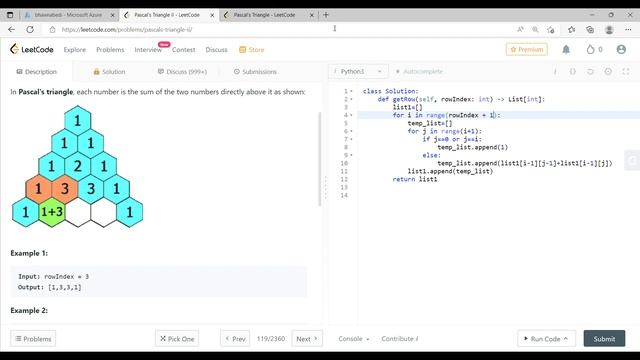Open browser Settings and more menu

click(628, 29)
